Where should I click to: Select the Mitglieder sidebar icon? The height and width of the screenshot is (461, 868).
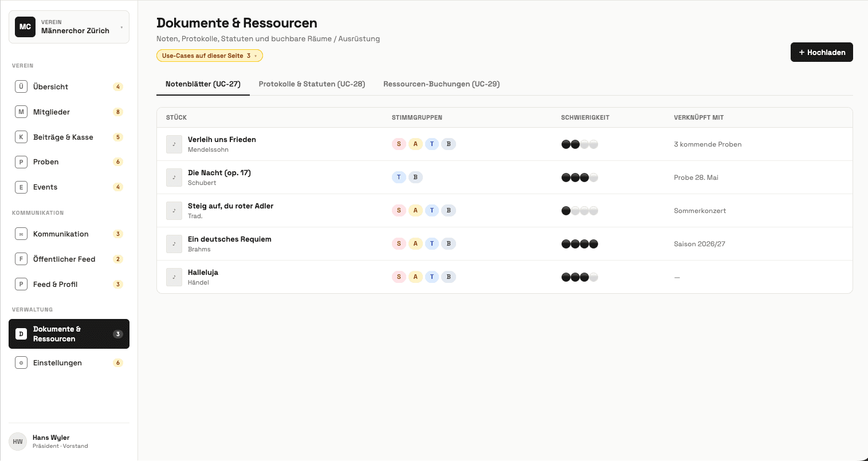21,112
